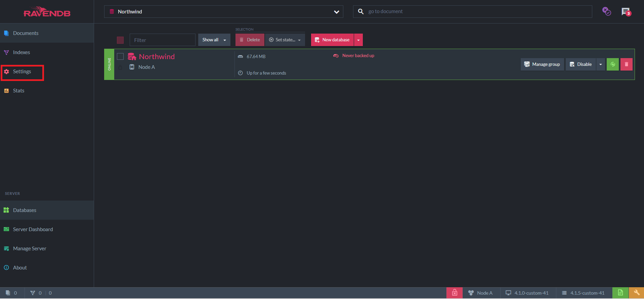
Task: Navigate to Manage Server
Action: [47, 248]
